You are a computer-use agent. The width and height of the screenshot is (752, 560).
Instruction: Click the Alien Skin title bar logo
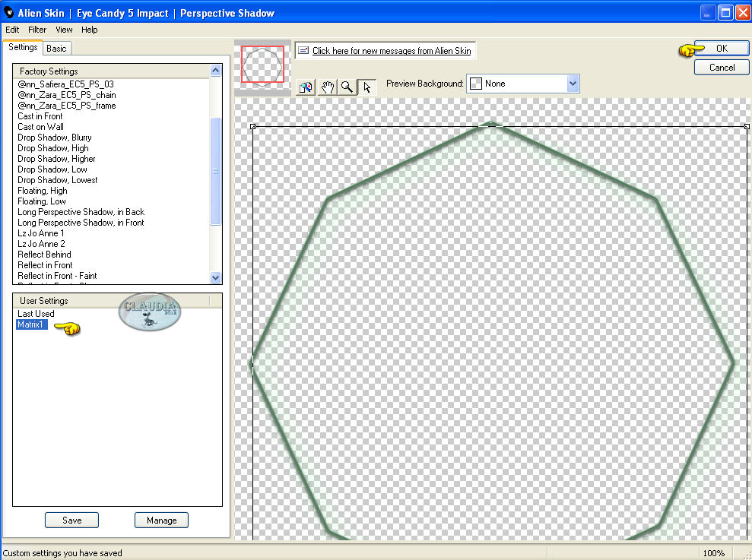(8, 13)
